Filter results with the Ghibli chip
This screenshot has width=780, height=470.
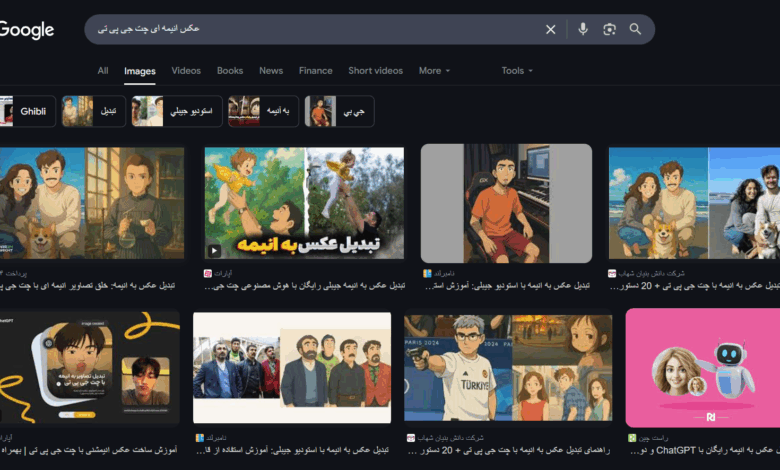point(27,111)
